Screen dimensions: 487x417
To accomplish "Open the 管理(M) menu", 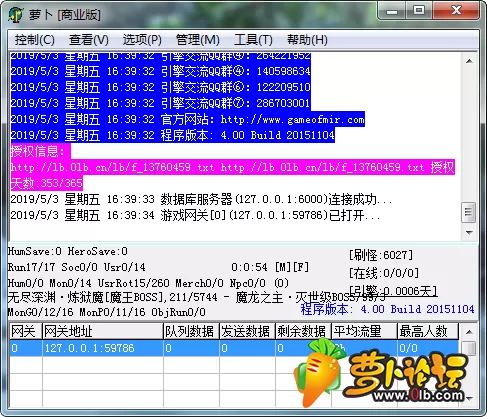I will click(198, 40).
